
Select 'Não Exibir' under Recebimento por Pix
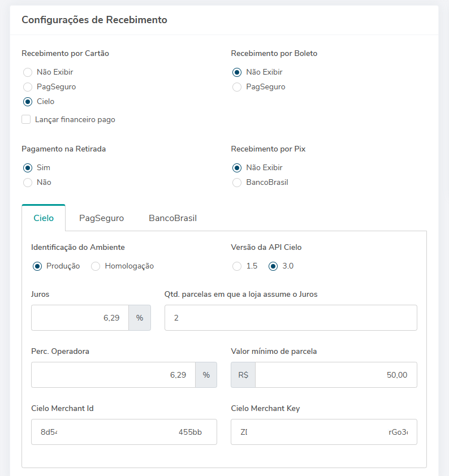tap(237, 168)
